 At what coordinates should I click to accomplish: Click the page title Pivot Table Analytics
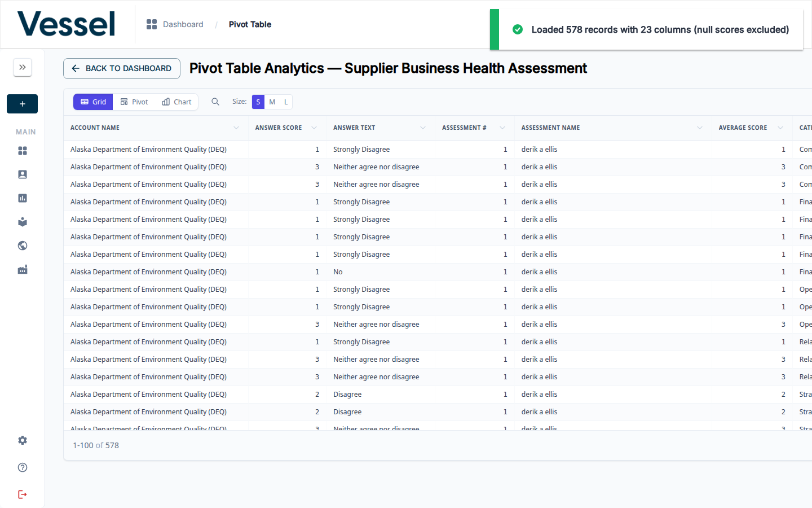click(x=388, y=68)
